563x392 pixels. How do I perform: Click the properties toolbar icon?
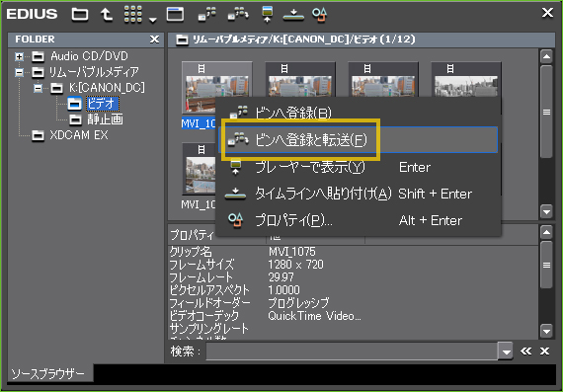319,15
